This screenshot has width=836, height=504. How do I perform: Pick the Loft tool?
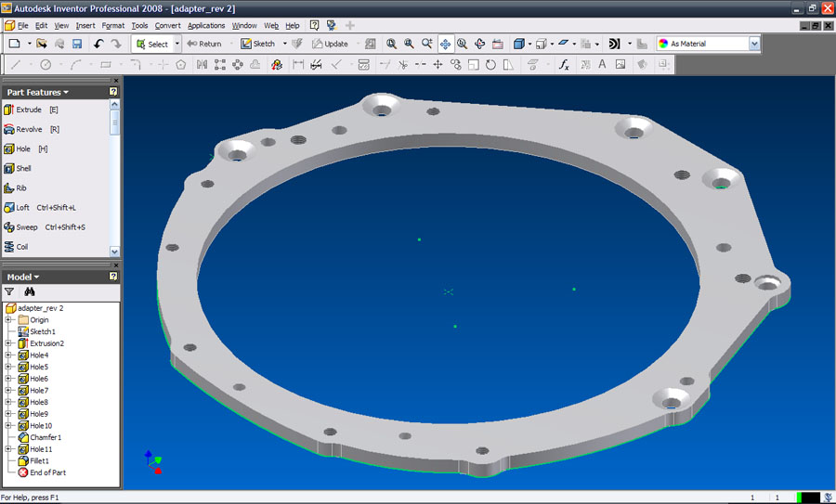(x=23, y=207)
